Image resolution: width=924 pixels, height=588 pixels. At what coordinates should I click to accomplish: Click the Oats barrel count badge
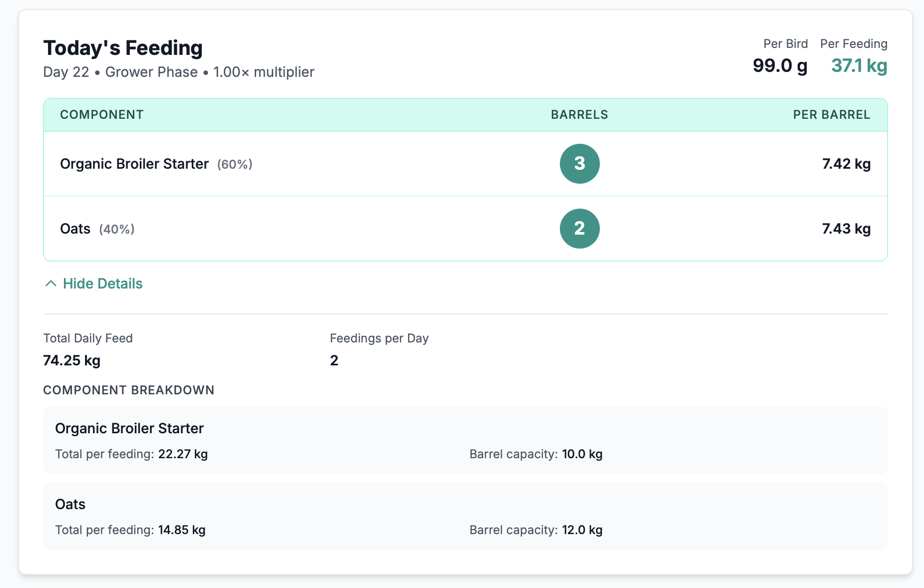[579, 229]
